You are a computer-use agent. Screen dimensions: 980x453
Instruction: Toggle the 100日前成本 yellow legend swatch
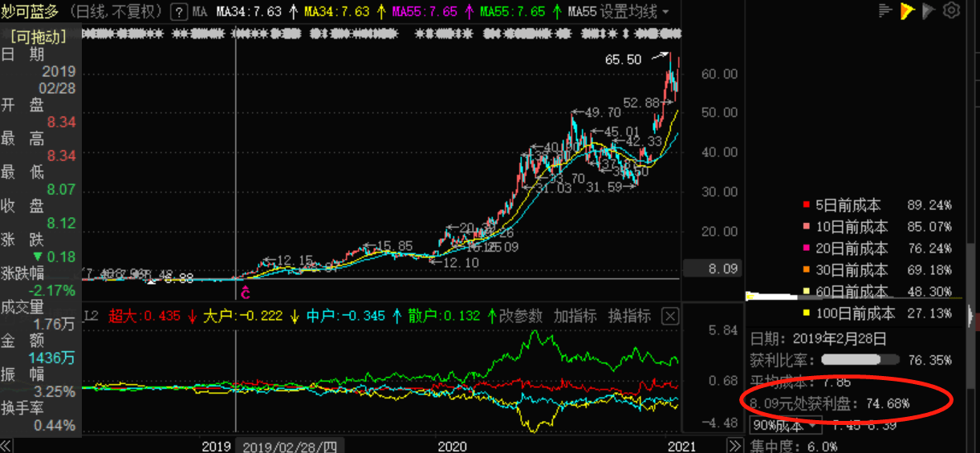tap(807, 313)
